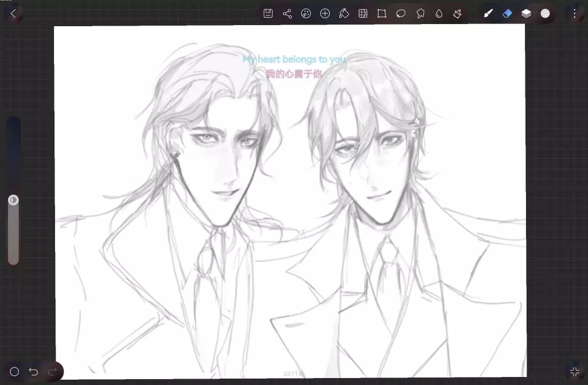Click the spray-bottle clear tool icon
The height and width of the screenshot is (385, 588).
(458, 13)
